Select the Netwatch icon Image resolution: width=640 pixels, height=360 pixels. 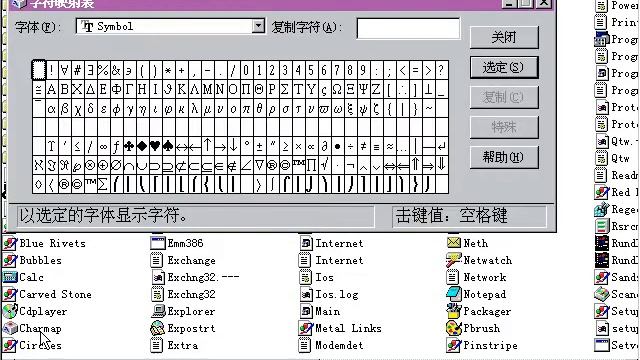(x=453, y=260)
